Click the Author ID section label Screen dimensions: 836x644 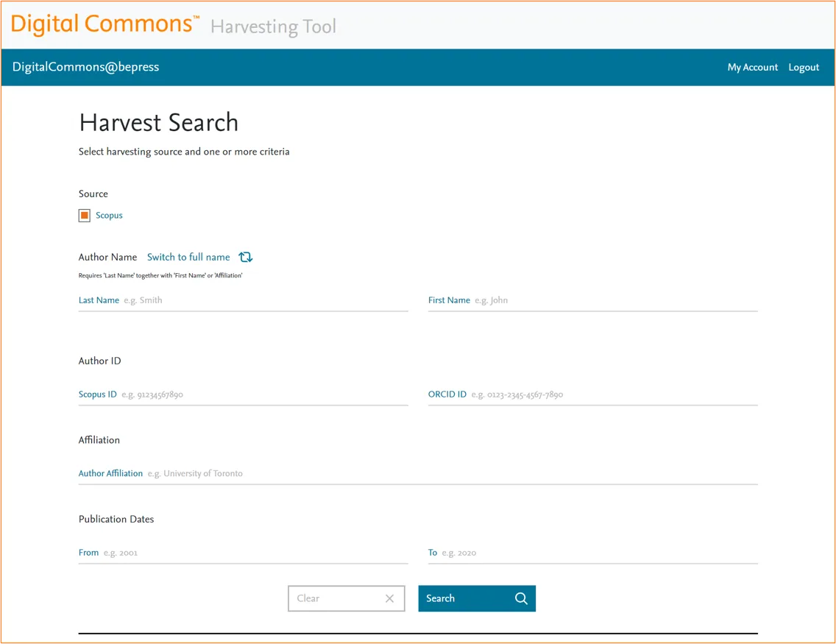coord(99,361)
